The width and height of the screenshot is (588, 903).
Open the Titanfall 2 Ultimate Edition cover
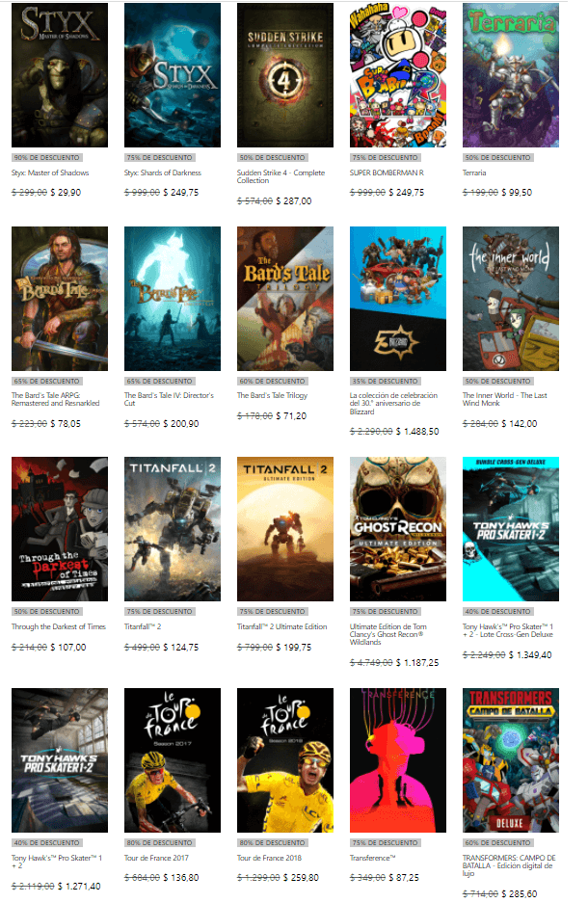(x=284, y=529)
